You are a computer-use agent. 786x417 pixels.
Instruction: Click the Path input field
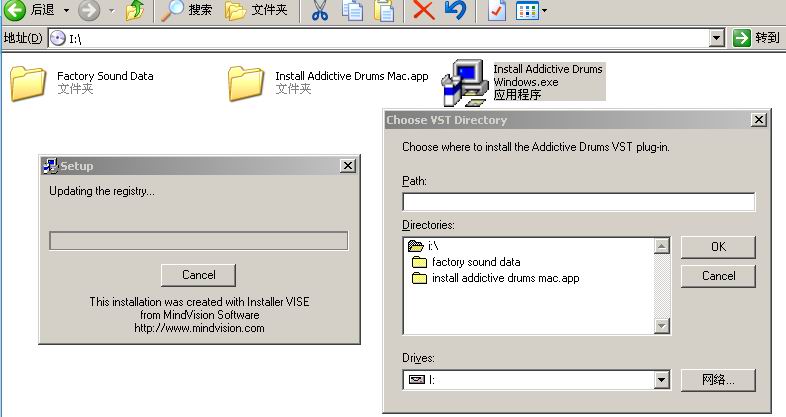point(578,202)
